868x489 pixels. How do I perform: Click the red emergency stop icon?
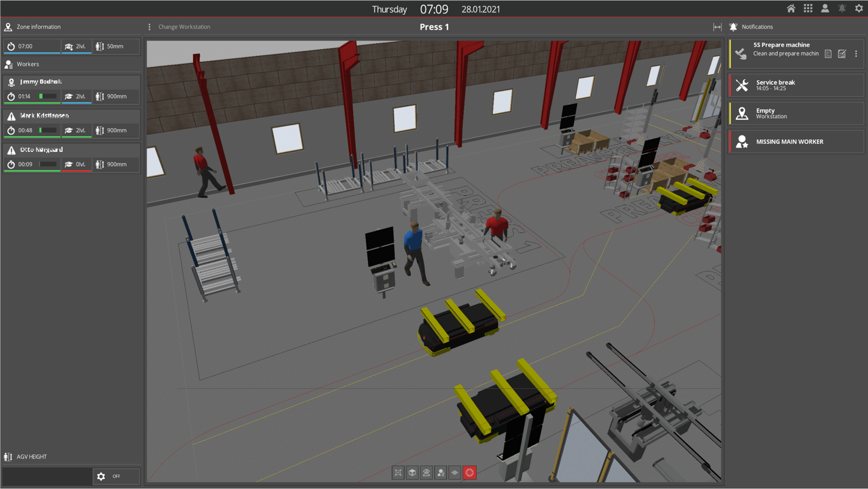click(469, 472)
